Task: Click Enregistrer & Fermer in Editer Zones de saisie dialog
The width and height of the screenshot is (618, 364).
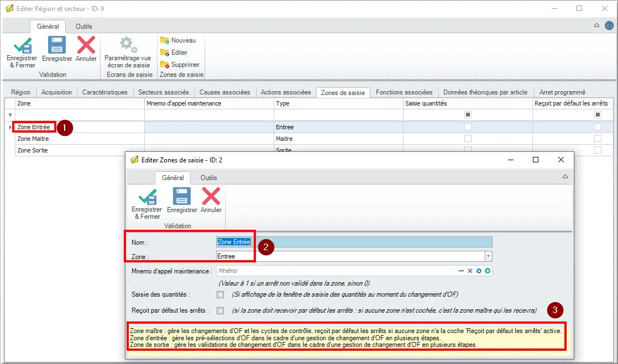Action: point(147,203)
